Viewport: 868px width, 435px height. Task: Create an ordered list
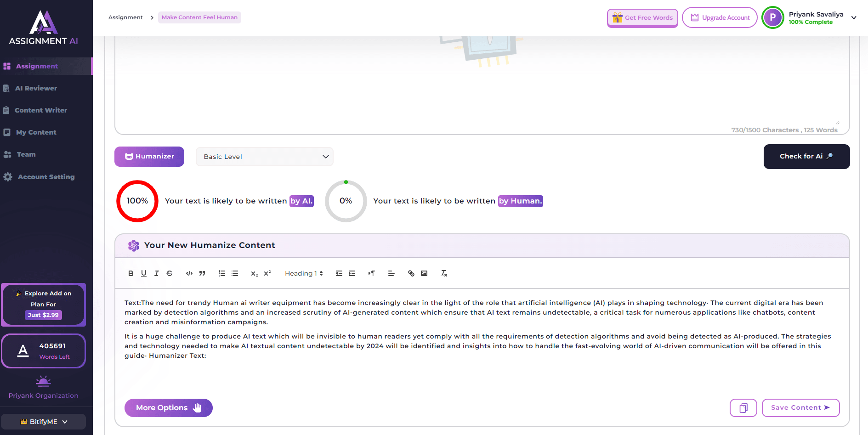(221, 273)
